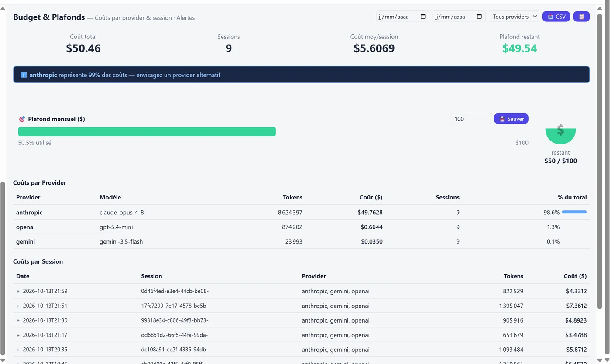Screen dimensions: 611x364
Task: Click the info icon in anthropic alert
Action: (x=24, y=75)
